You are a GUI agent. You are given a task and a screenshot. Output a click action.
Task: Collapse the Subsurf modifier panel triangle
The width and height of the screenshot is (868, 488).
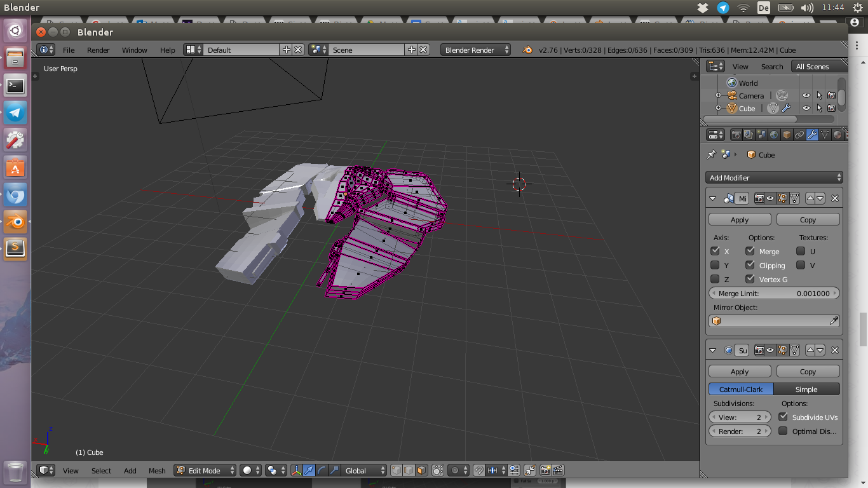pyautogui.click(x=712, y=350)
